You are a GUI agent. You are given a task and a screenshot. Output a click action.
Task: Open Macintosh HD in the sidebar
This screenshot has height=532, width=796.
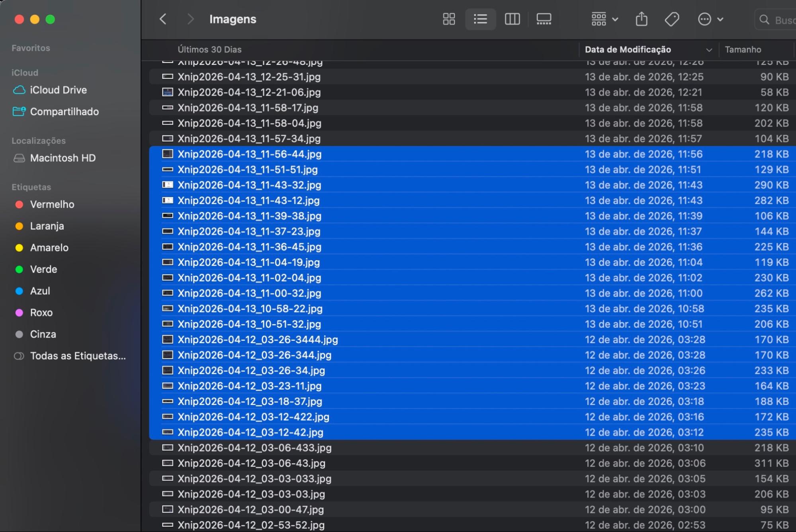pos(55,158)
